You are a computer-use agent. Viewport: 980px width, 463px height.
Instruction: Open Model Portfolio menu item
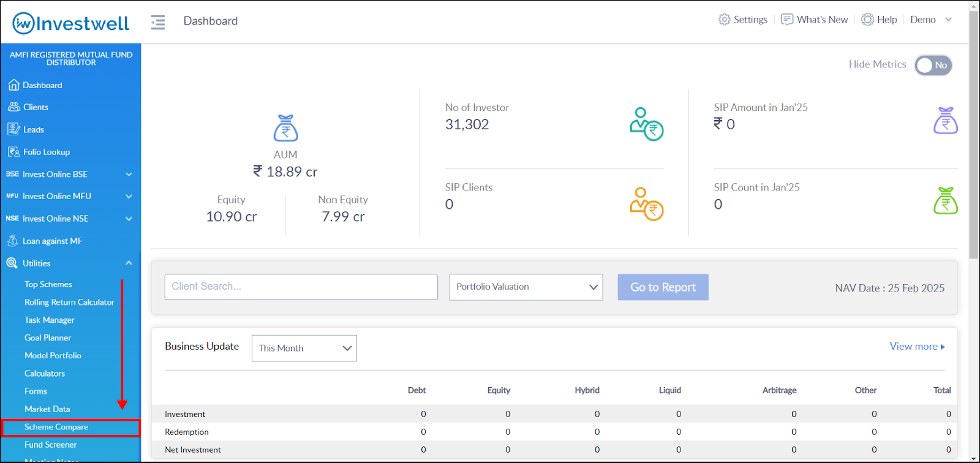(53, 355)
